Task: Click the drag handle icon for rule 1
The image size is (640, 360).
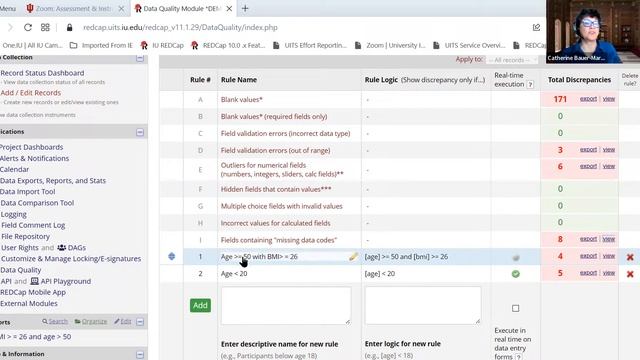Action: tap(171, 256)
